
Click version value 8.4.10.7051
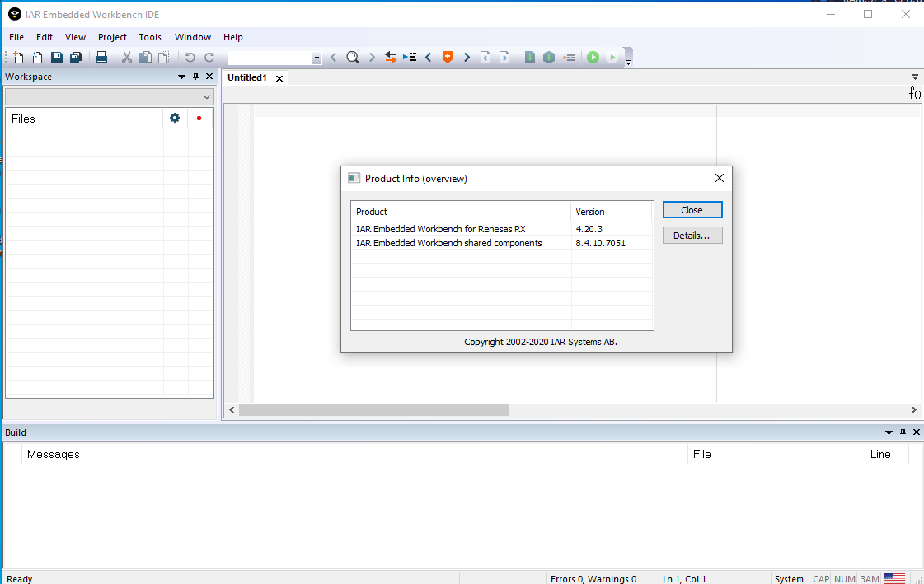point(601,243)
